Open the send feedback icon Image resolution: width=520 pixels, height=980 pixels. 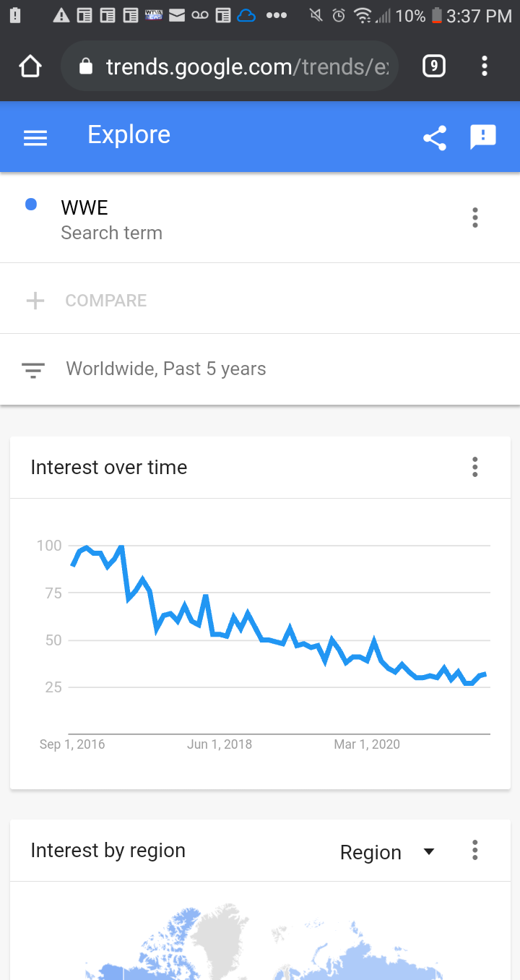[482, 137]
